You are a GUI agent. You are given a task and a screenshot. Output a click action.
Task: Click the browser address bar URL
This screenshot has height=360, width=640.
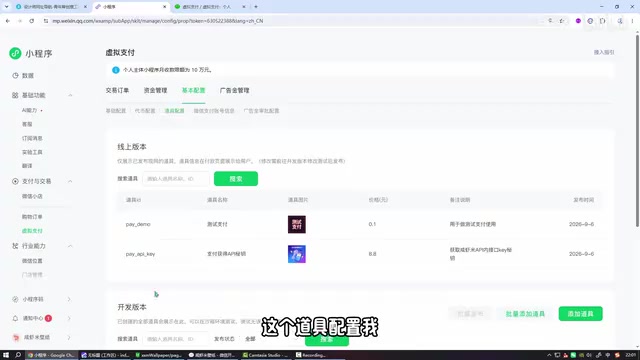(x=158, y=21)
